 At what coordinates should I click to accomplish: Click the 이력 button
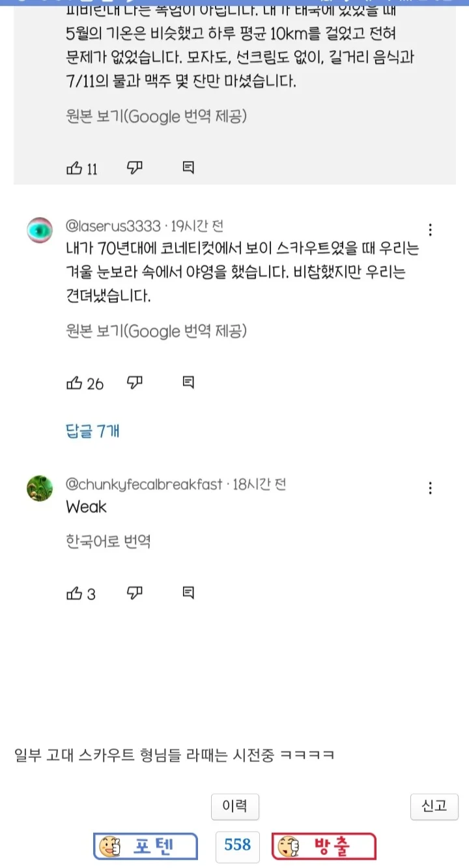coord(234,807)
